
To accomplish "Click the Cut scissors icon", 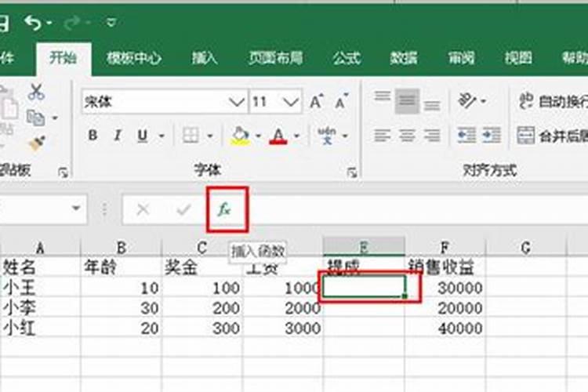I will pos(36,92).
